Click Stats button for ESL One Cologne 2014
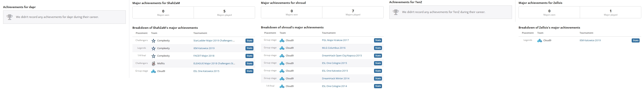This screenshot has width=644, height=93. [378, 86]
